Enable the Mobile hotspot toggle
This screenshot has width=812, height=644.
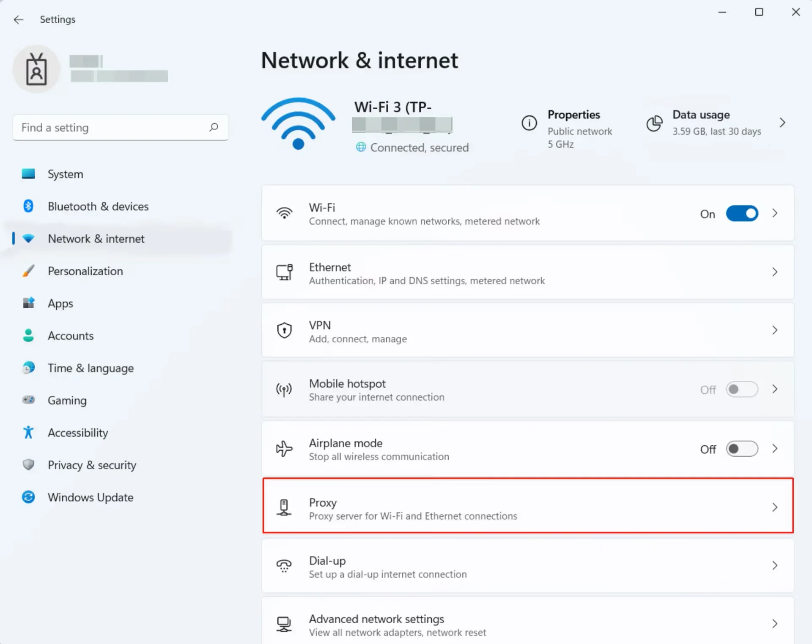click(742, 389)
